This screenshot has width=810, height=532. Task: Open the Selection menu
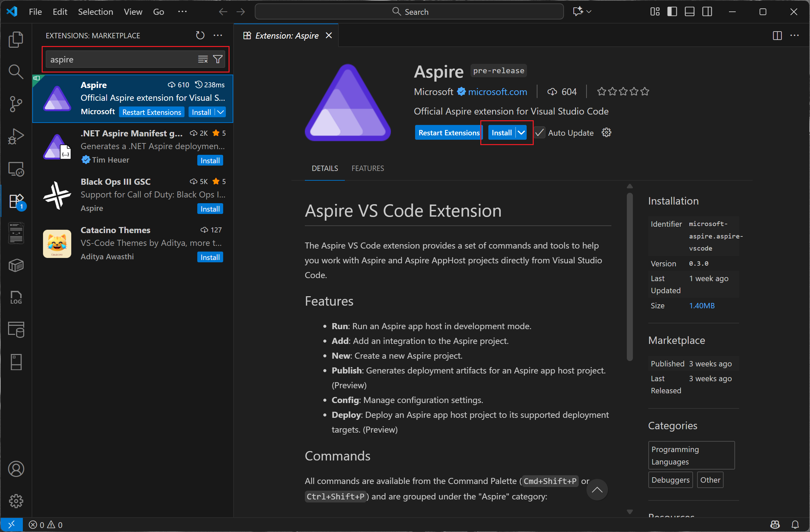coord(95,11)
